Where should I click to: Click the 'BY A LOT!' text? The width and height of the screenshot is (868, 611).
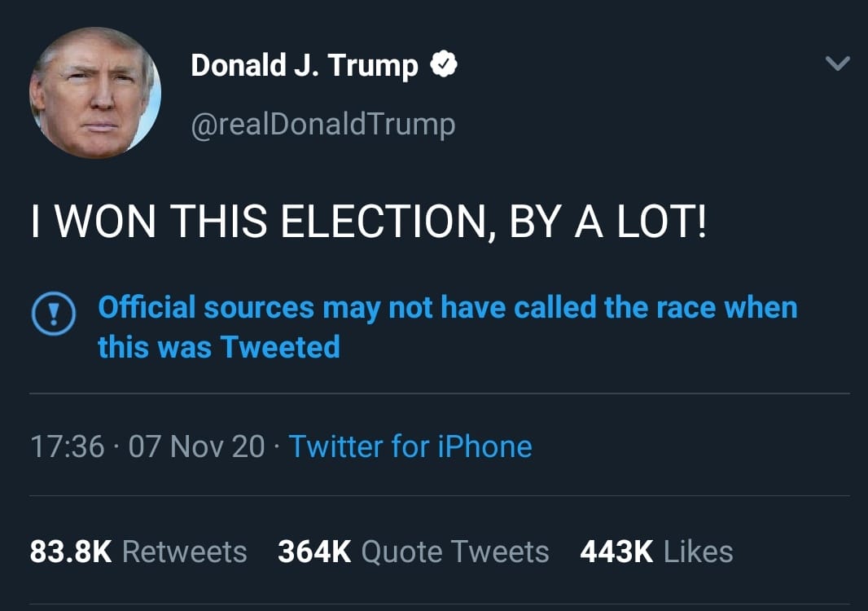coord(607,221)
